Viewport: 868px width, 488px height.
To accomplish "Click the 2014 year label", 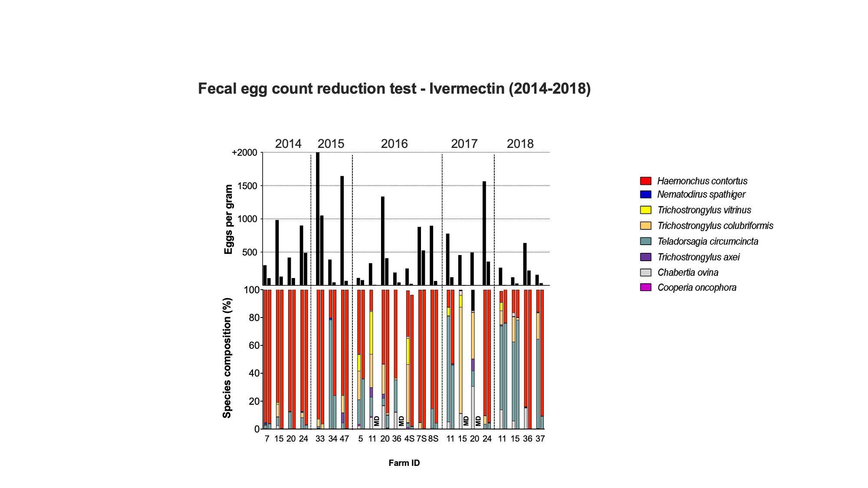I will (x=288, y=144).
